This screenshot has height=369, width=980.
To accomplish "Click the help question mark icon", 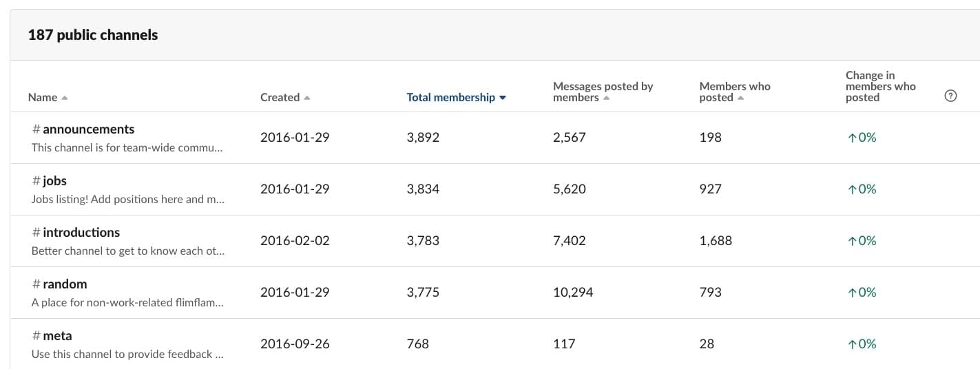I will (950, 97).
